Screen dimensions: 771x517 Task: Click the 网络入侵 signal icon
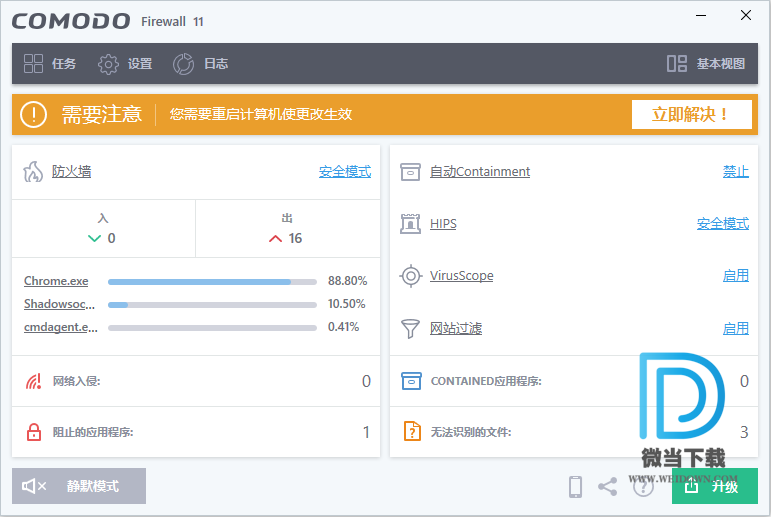(x=33, y=381)
